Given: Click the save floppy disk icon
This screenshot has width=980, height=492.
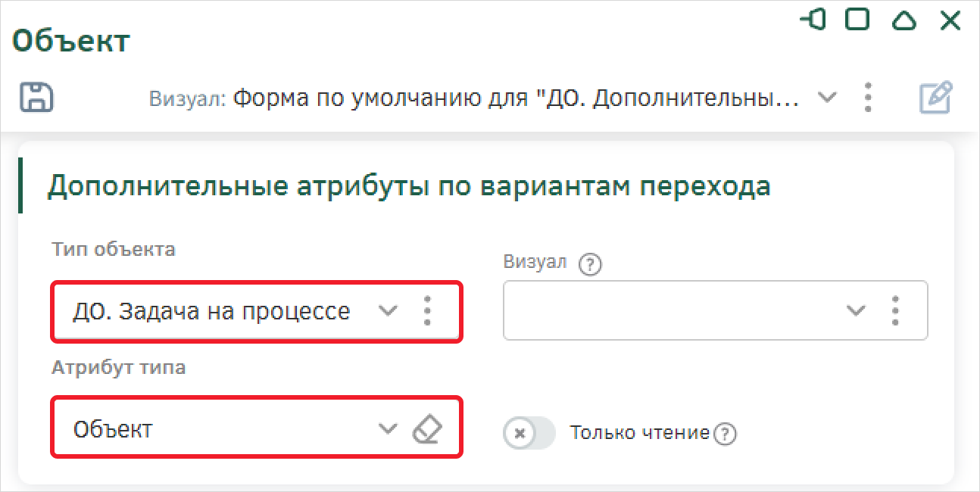Looking at the screenshot, I should 36,98.
